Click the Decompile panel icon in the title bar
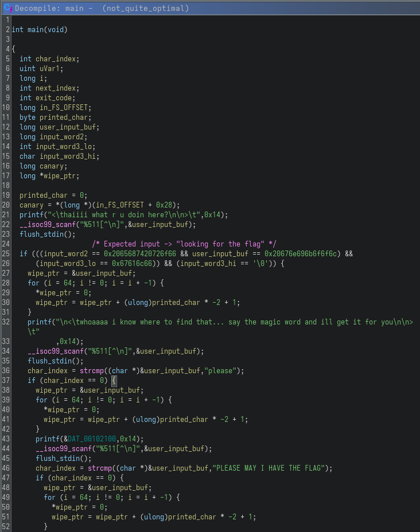The image size is (420, 532). click(8, 8)
